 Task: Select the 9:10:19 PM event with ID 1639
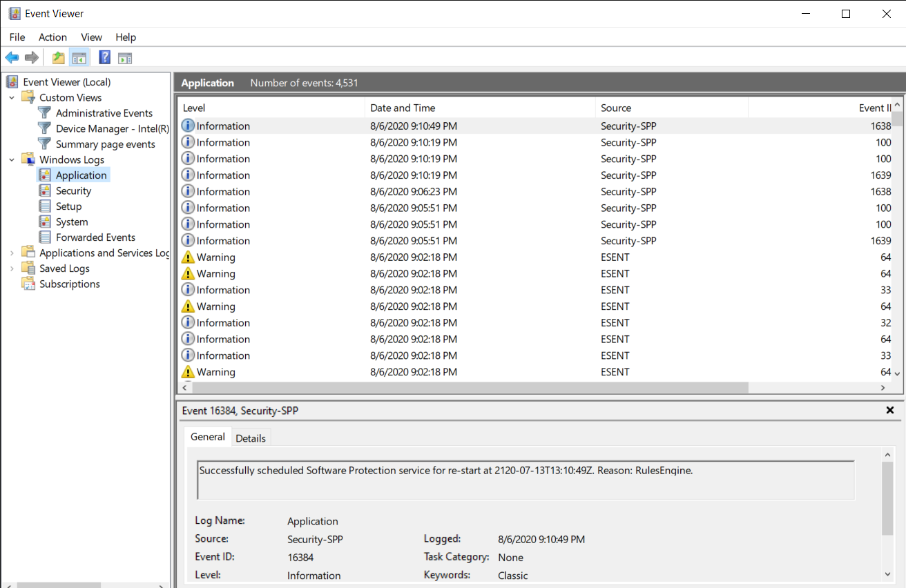535,175
